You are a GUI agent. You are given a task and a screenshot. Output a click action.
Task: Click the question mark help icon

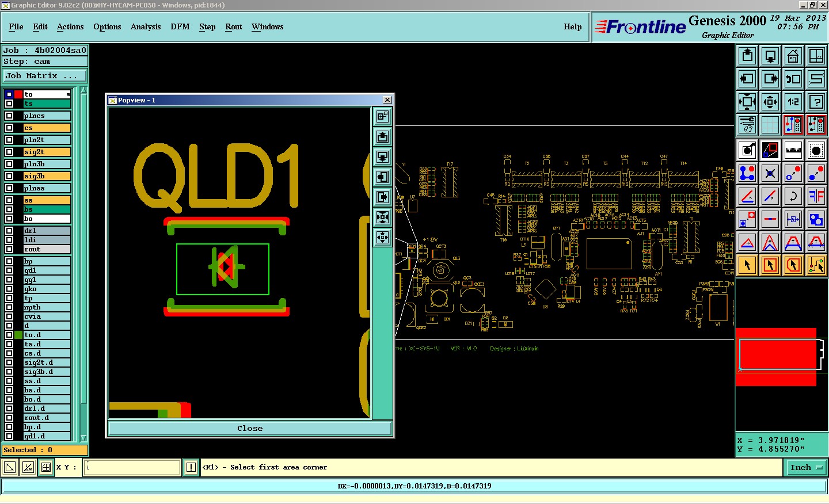tap(816, 102)
